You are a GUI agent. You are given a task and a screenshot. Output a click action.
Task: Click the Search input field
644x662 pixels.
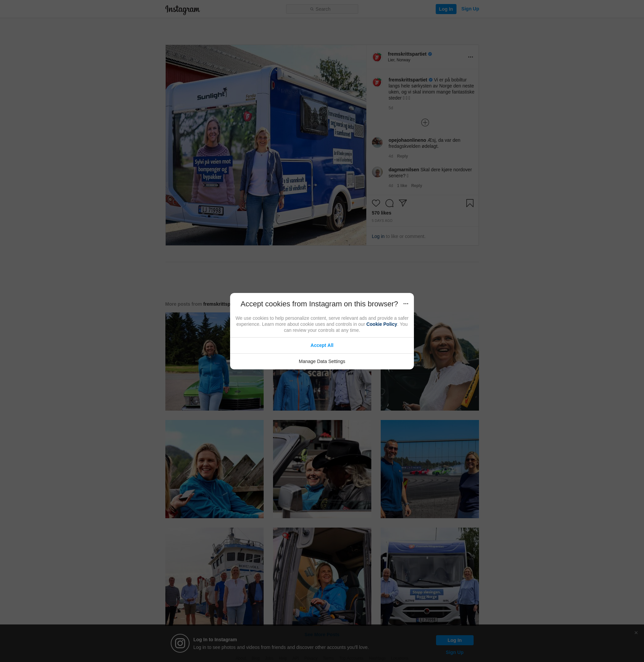[x=322, y=9]
